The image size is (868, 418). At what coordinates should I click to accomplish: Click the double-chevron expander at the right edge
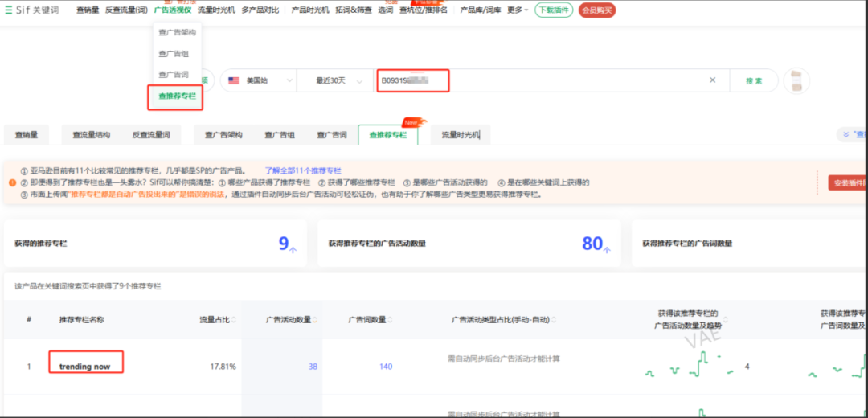845,134
